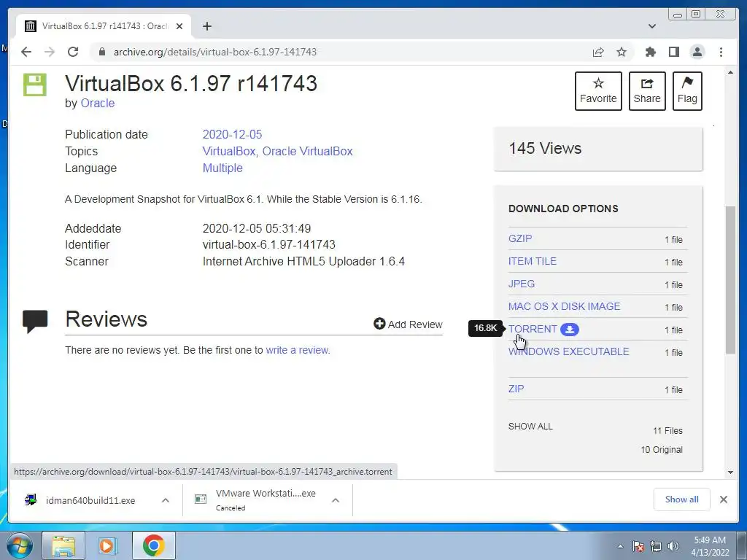Bookmark this page with the star icon
This screenshot has width=747, height=560.
coord(622,52)
